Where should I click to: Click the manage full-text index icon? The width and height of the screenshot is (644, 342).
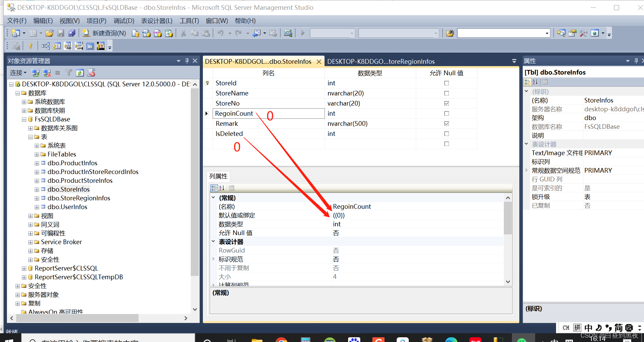click(68, 46)
